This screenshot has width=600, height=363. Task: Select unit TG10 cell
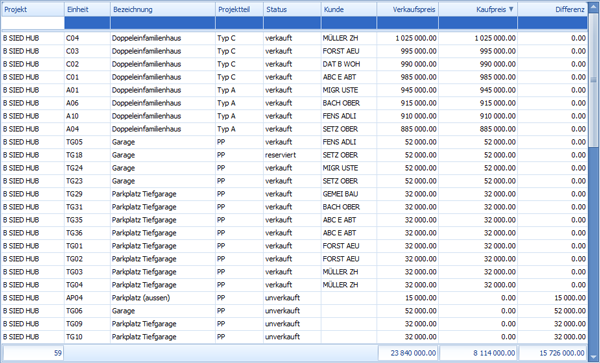point(87,337)
